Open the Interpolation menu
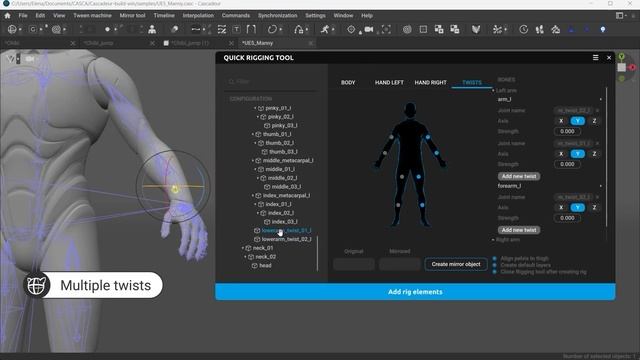Viewport: 640px width, 360px height. tap(198, 16)
